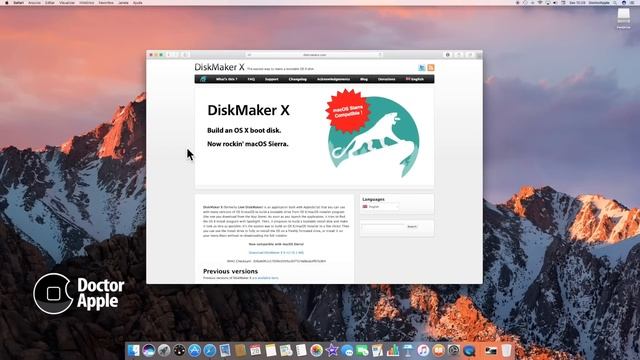Open the Changelog navigation item
Screen dimensions: 640x360
pyautogui.click(x=298, y=79)
